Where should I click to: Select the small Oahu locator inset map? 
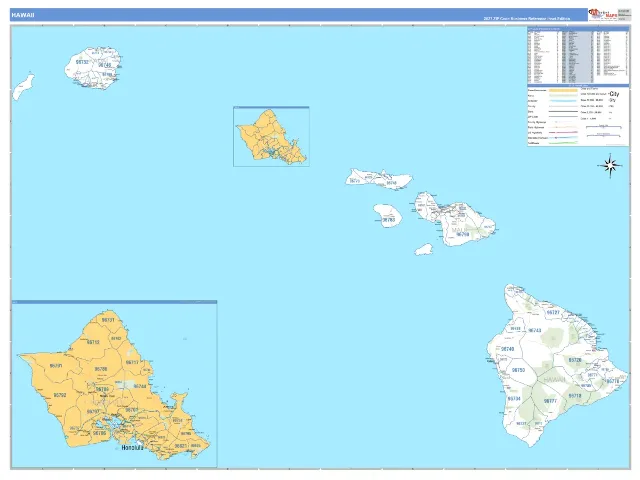coord(271,136)
